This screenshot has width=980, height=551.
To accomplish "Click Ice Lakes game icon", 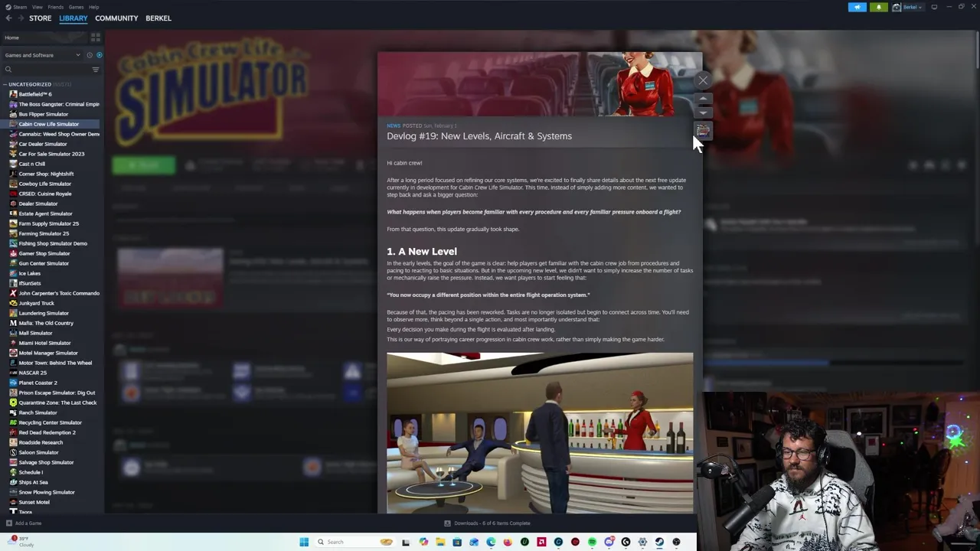I will point(13,273).
